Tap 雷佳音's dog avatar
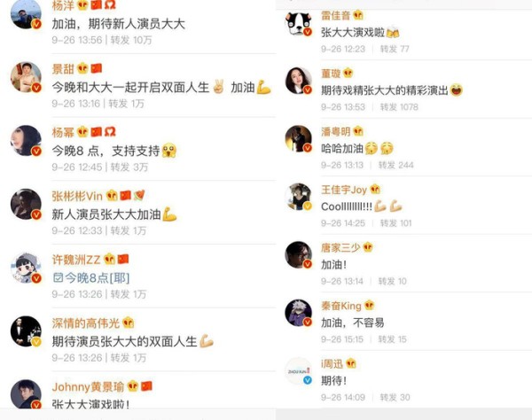The width and height of the screenshot is (532, 420). point(299,23)
